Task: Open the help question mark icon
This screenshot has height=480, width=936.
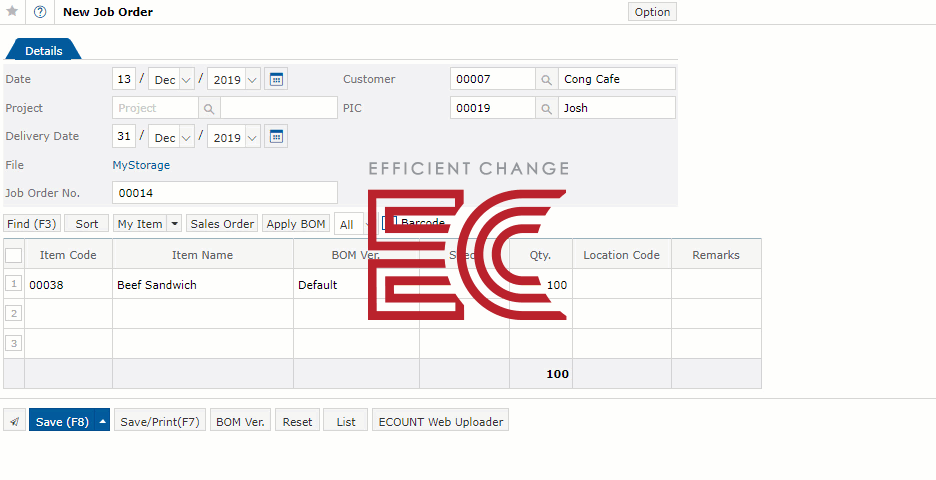Action: click(40, 12)
